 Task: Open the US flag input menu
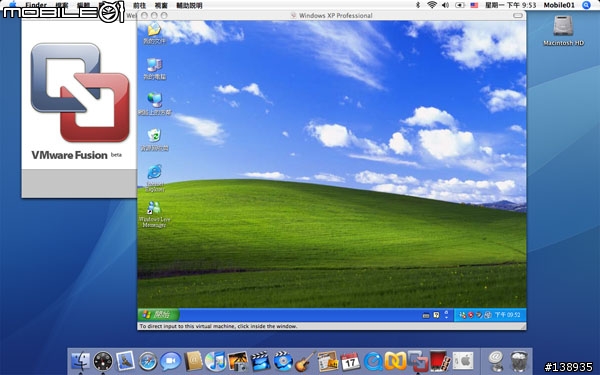point(474,5)
